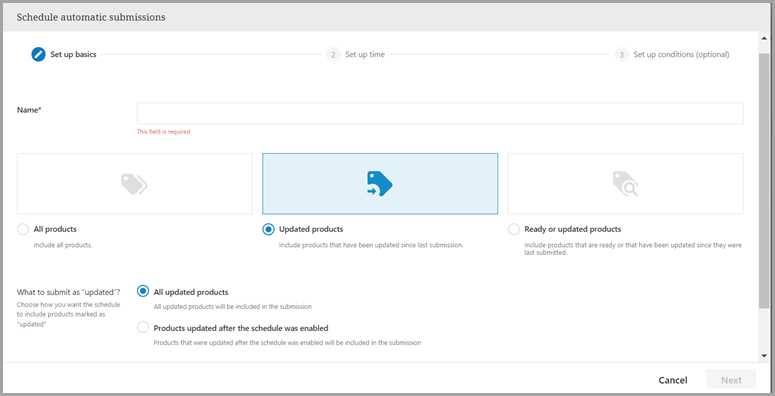Click the step 3 circle icon
Screen dimensions: 775x396
click(622, 54)
